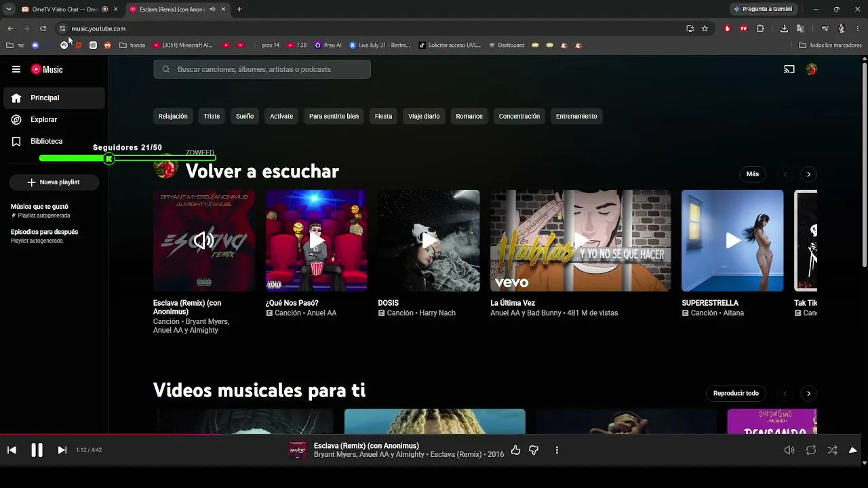Go to the Principal section
The image size is (868, 488).
coord(54,98)
